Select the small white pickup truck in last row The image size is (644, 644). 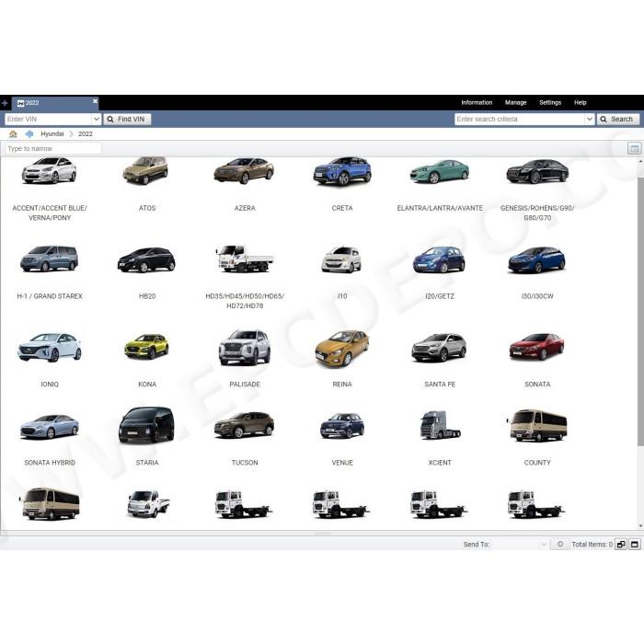click(148, 503)
